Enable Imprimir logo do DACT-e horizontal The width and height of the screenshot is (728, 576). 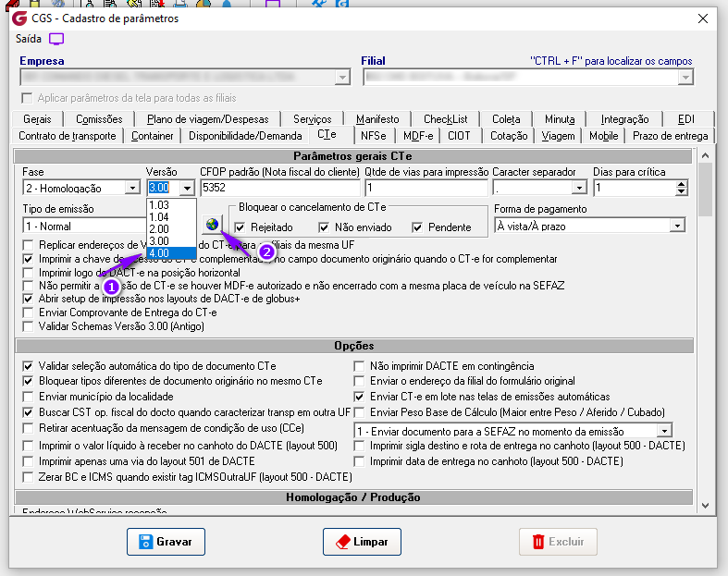click(x=28, y=273)
